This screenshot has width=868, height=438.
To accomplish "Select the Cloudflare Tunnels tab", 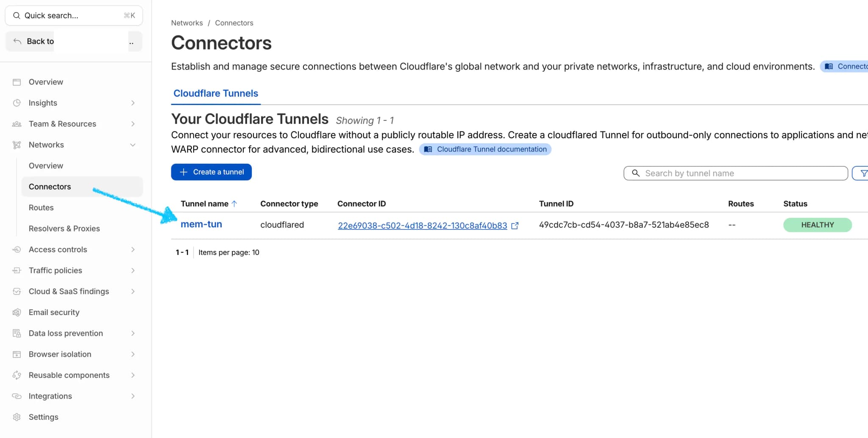I will click(x=216, y=93).
